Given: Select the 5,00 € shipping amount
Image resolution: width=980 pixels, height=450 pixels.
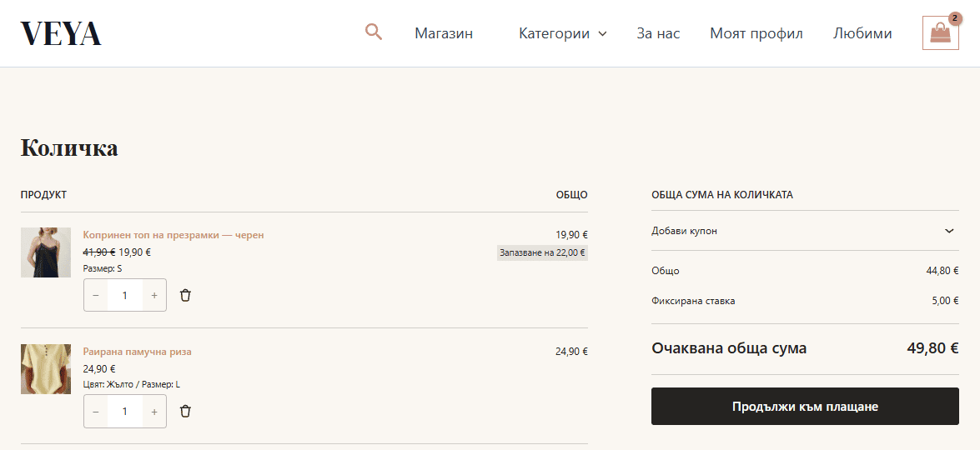Looking at the screenshot, I should click(945, 301).
